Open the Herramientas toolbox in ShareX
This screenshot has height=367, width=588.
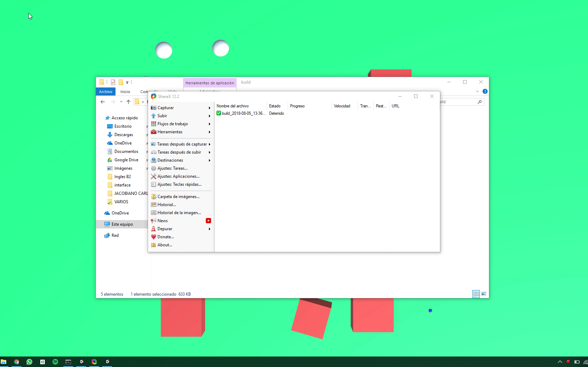[x=171, y=132]
